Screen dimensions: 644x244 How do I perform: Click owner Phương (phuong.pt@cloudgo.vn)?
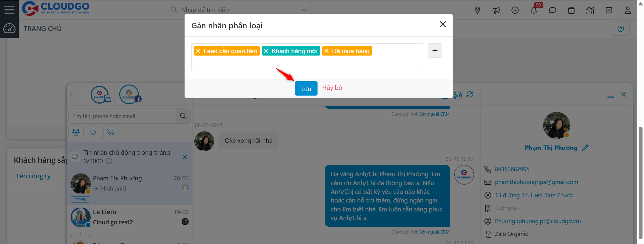[538, 221]
